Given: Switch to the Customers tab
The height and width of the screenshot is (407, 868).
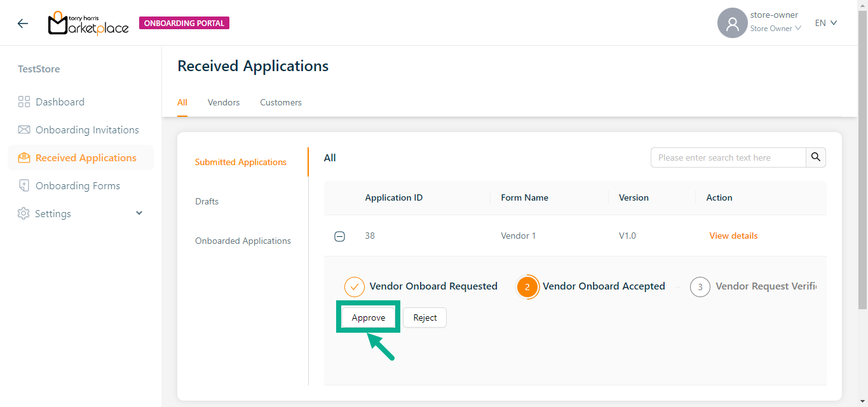Looking at the screenshot, I should click(281, 102).
